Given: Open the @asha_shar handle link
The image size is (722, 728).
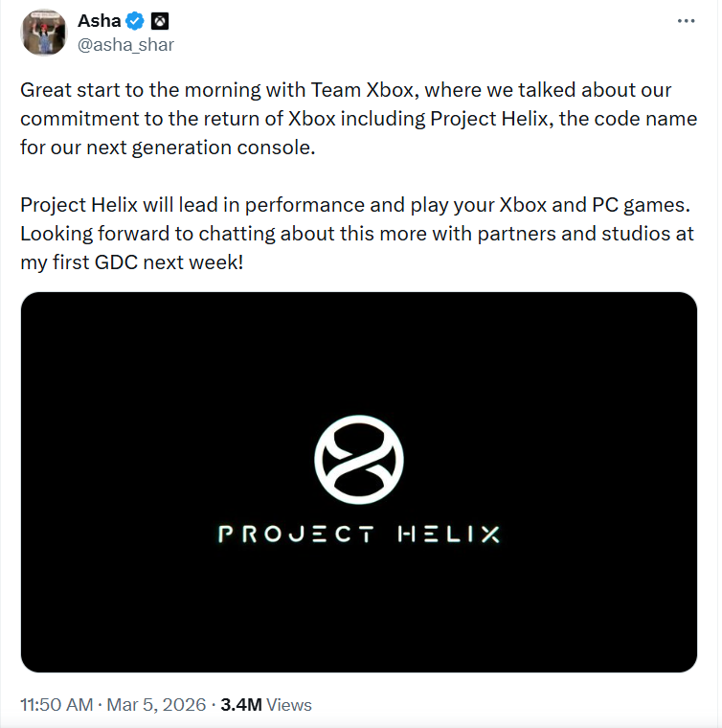Looking at the screenshot, I should click(125, 44).
